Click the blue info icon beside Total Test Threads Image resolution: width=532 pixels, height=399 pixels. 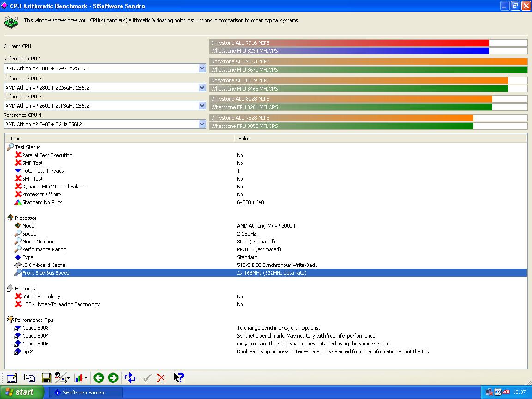coord(18,171)
